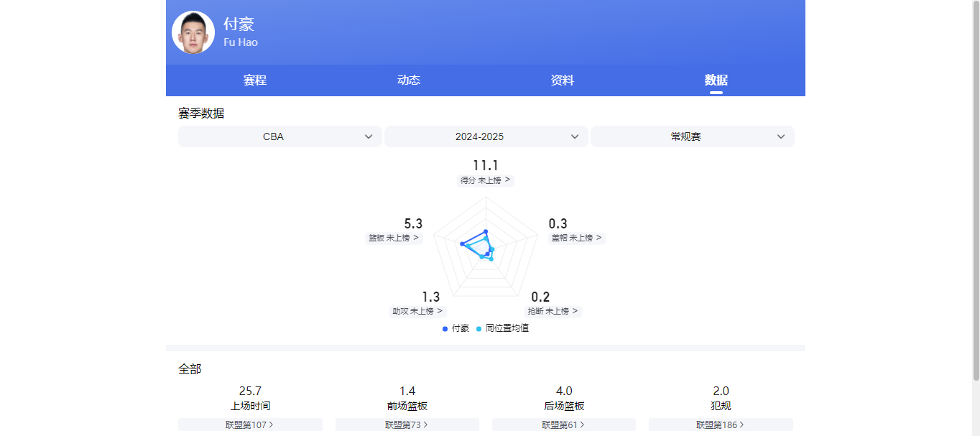Viewport: 980px width, 436px height.
Task: Click the 0.2 steals value
Action: tap(540, 297)
